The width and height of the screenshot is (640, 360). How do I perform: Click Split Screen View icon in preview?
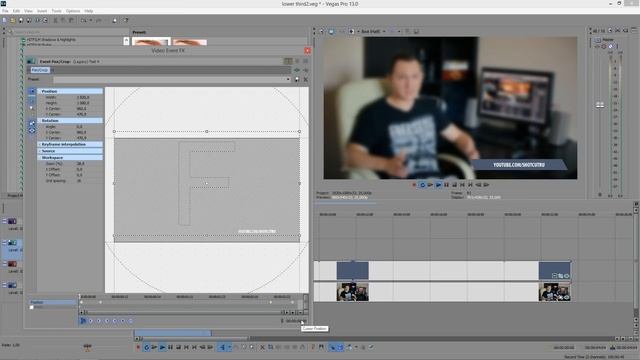(x=351, y=31)
